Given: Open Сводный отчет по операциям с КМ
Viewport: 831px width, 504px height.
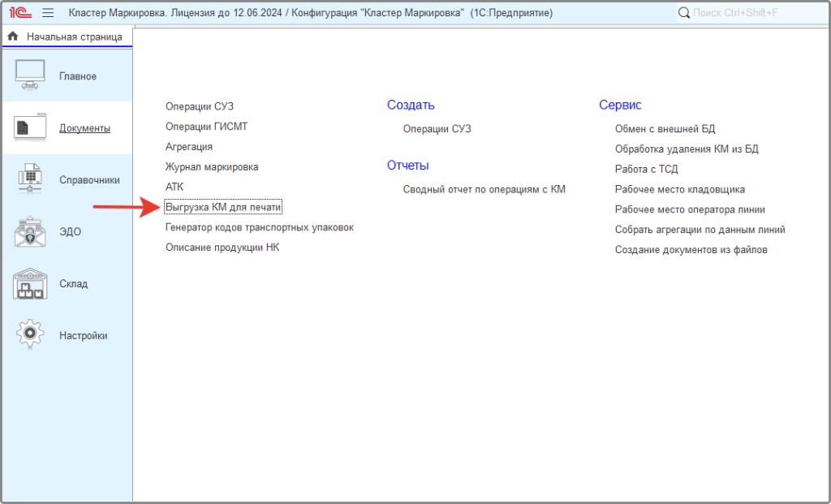Looking at the screenshot, I should [x=484, y=189].
